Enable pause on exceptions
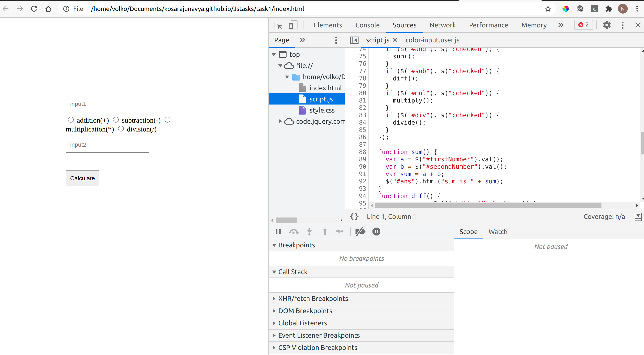This screenshot has height=355, width=644. click(x=376, y=231)
